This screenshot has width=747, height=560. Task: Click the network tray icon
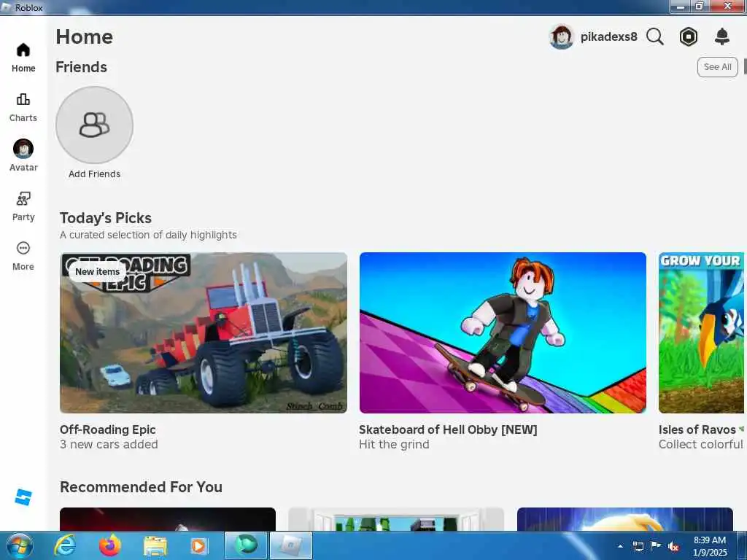tap(638, 546)
